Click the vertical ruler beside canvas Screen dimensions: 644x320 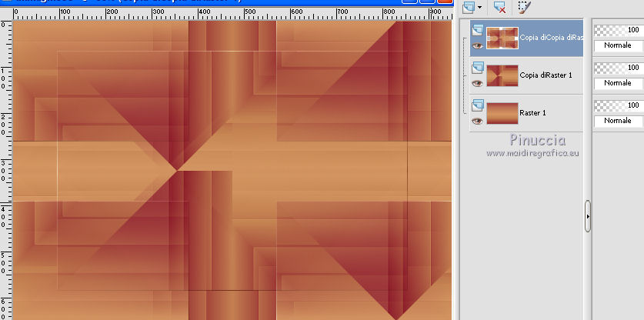[6, 171]
